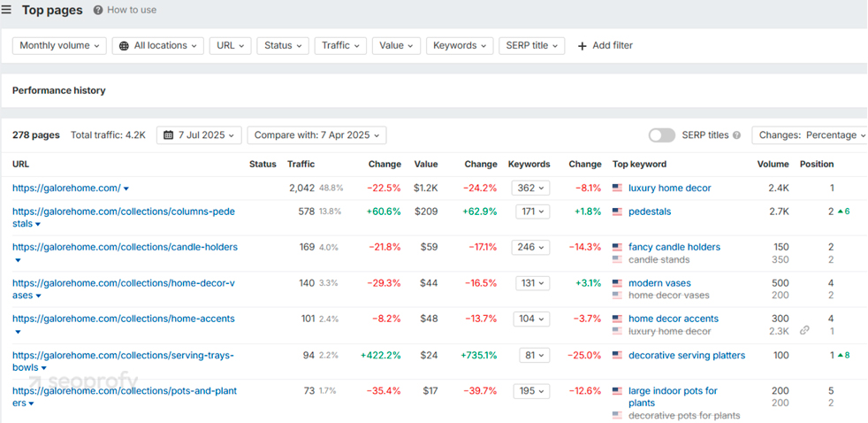The image size is (868, 423).
Task: Click the US flag beside modern vases
Action: pyautogui.click(x=617, y=283)
